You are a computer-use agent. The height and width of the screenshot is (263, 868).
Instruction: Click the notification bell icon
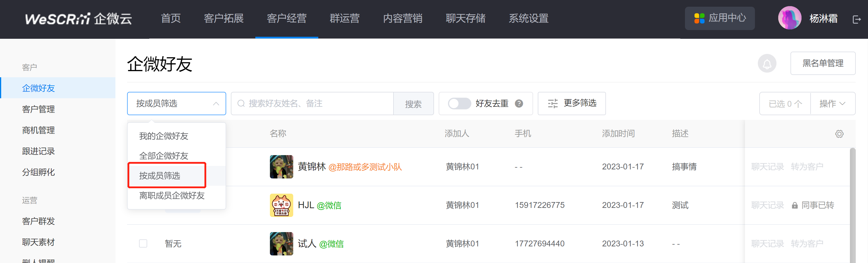[x=767, y=63]
